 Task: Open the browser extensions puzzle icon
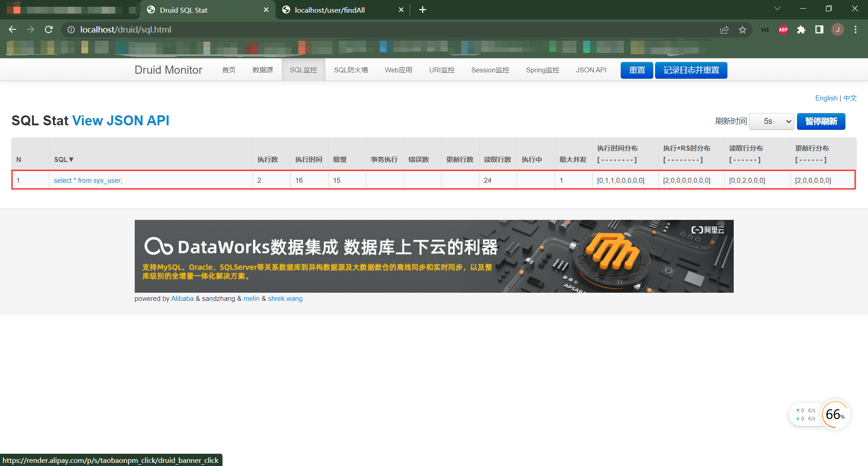click(x=801, y=29)
